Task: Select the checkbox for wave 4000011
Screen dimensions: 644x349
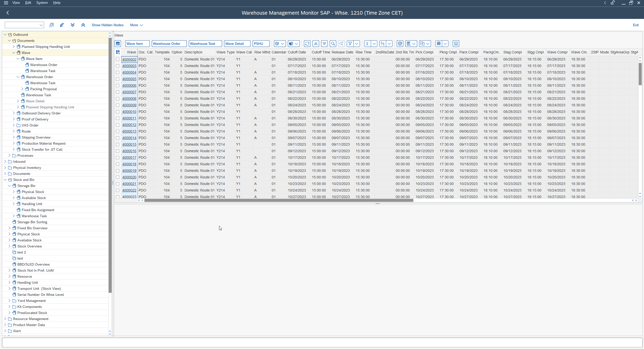Action: (x=117, y=118)
